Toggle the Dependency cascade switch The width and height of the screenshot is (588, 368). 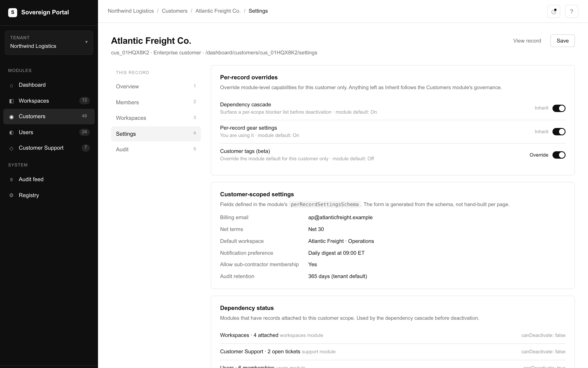coord(559,108)
